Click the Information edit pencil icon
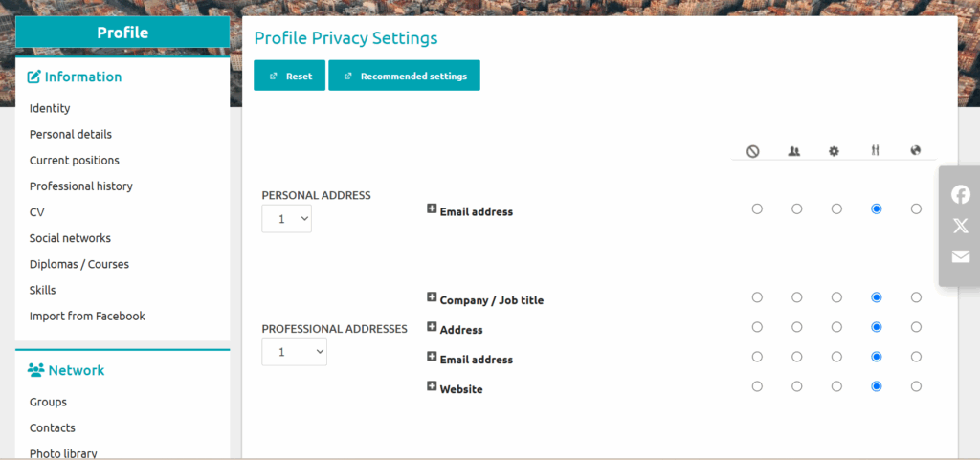This screenshot has height=460, width=980. [33, 77]
